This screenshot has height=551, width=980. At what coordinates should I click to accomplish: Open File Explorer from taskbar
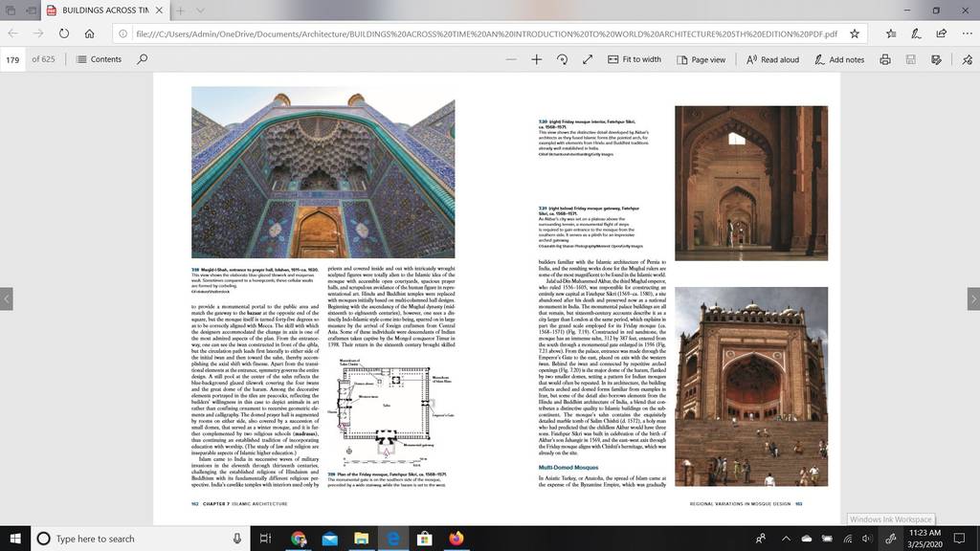(x=361, y=539)
